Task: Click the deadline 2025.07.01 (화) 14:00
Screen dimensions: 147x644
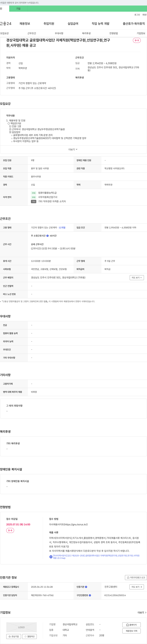Action: [18, 524]
